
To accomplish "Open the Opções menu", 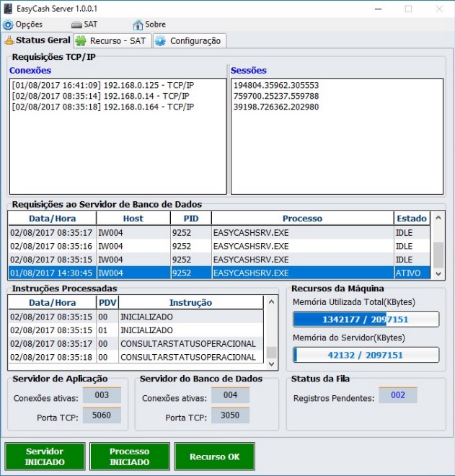I will pos(29,25).
